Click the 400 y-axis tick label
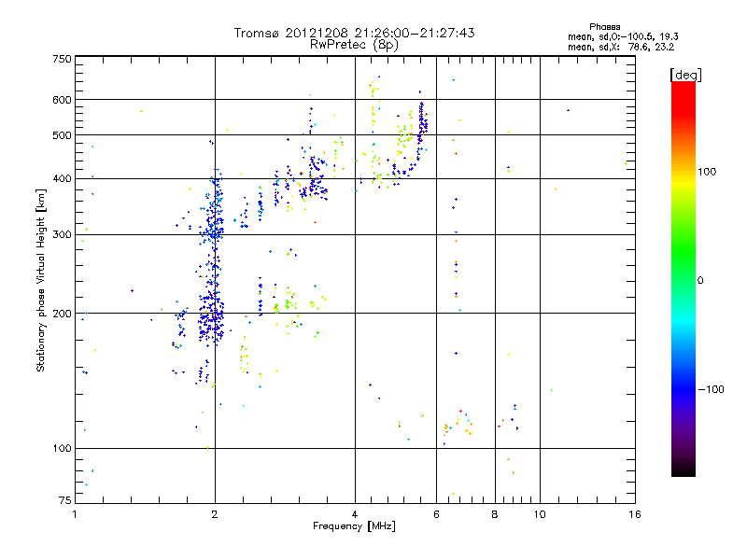 (63, 178)
